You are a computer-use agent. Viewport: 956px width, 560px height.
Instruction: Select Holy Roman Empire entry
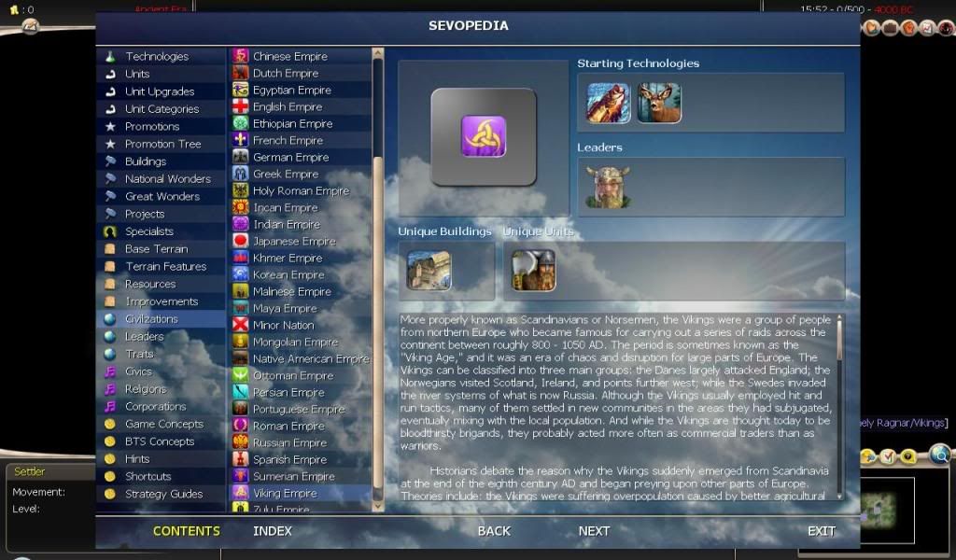tap(301, 190)
